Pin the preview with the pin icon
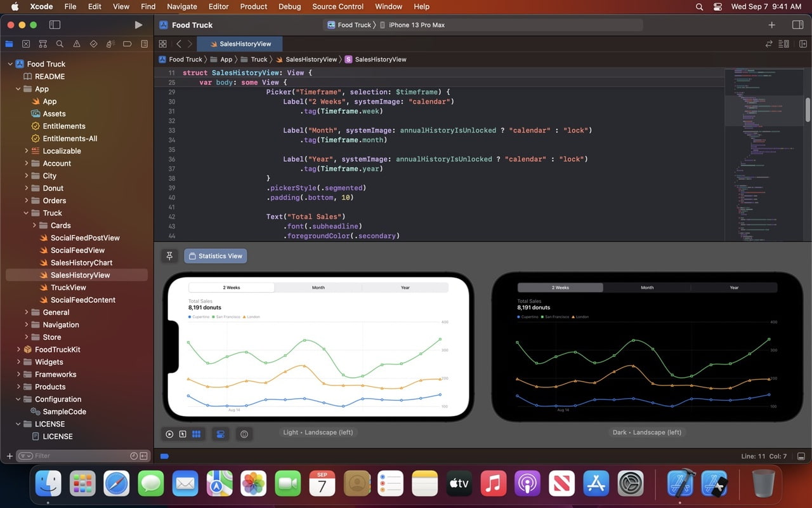This screenshot has width=812, height=508. (169, 256)
